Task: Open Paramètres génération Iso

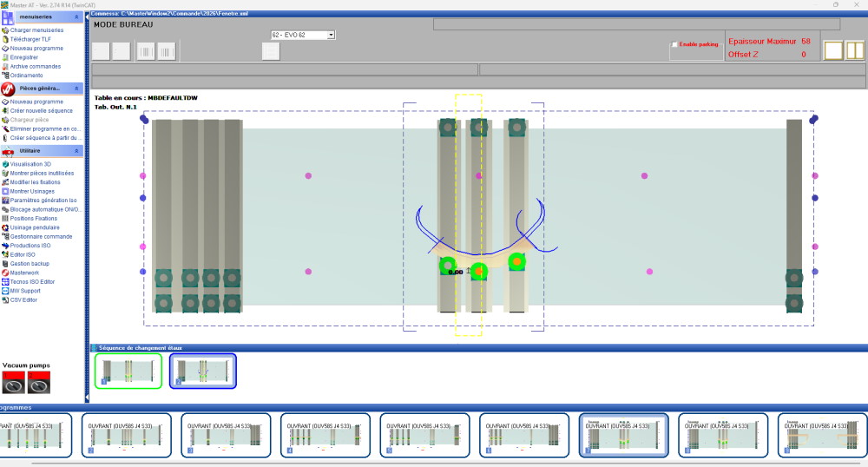Action: (43, 201)
